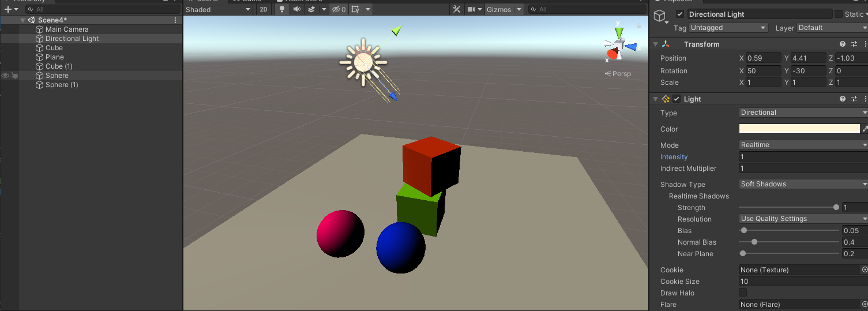868x311 pixels.
Task: Uncheck the Light component enabled checkbox
Action: (x=677, y=99)
